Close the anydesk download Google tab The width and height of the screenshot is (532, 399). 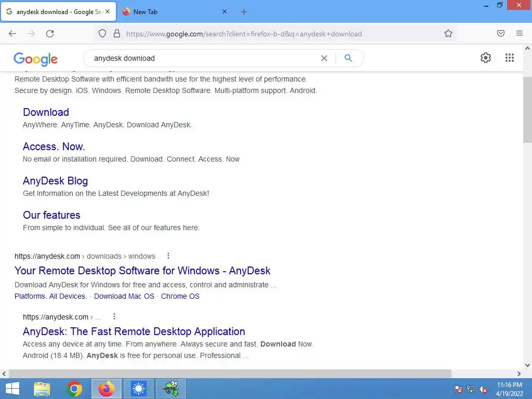[108, 11]
